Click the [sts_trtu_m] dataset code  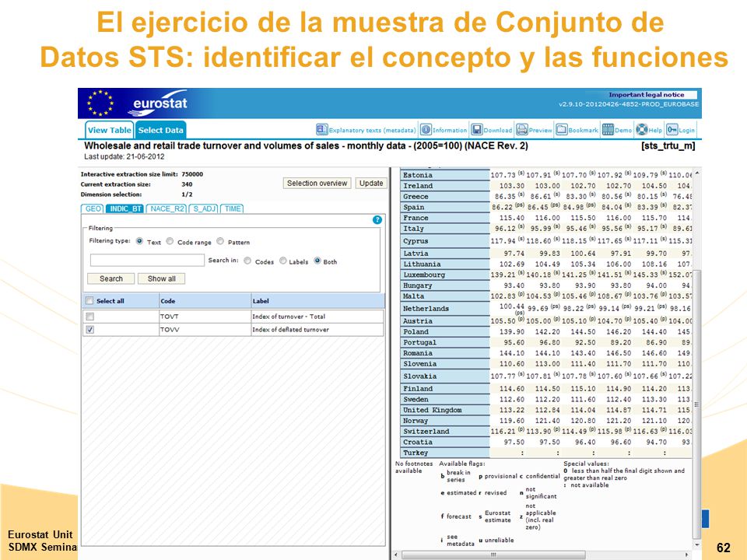[668, 145]
